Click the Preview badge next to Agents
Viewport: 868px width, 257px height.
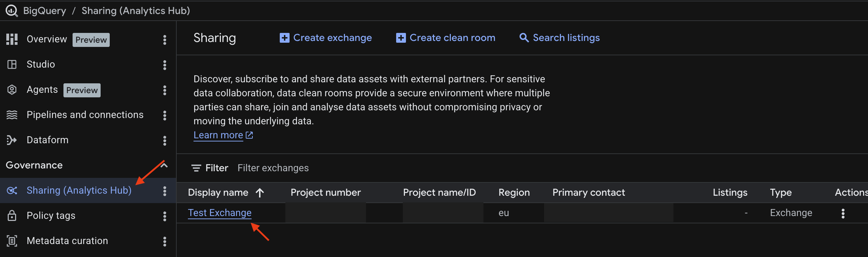coord(82,90)
